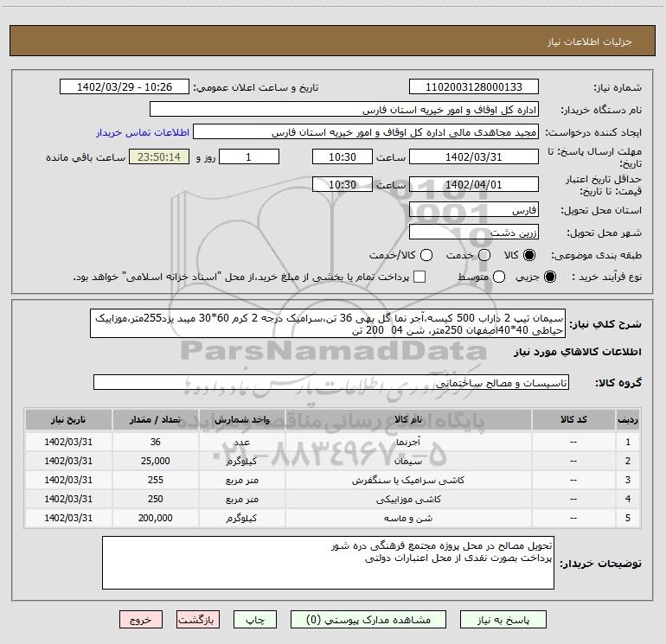Click the شن و ماسه item cell
This screenshot has height=644, width=666.
pyautogui.click(x=408, y=519)
